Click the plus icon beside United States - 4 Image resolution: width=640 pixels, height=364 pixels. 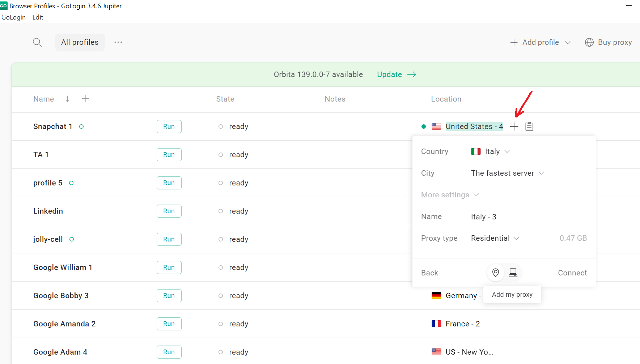(514, 127)
